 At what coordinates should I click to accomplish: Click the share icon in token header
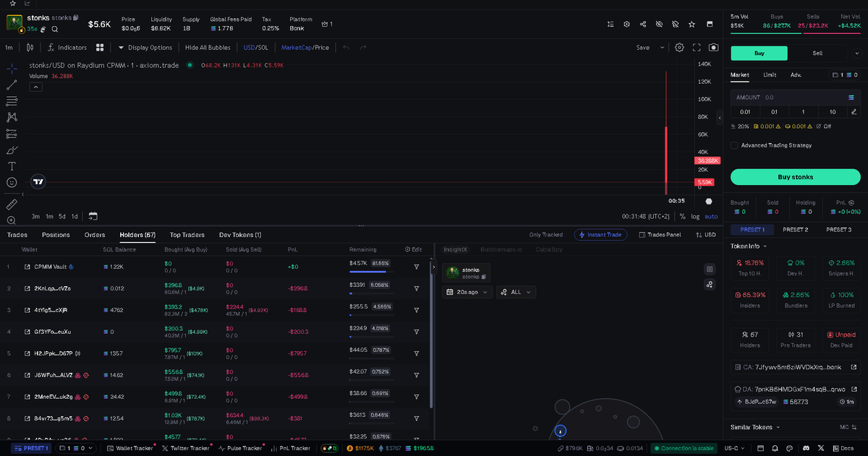[643, 24]
